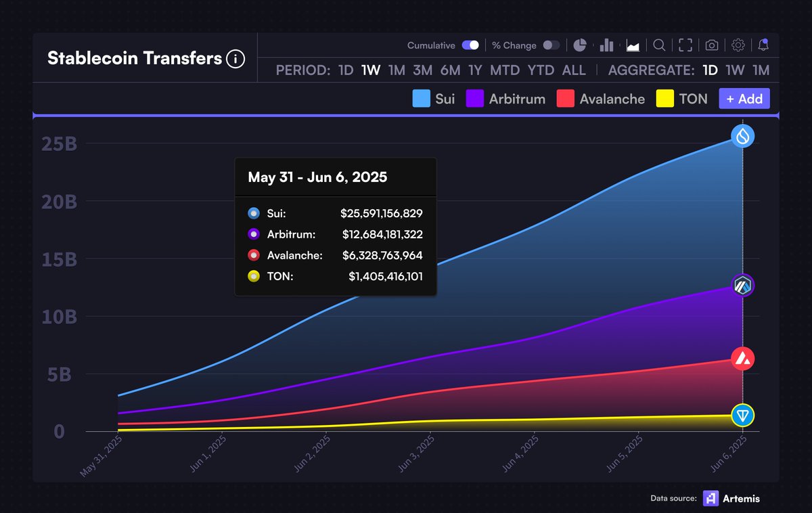Click the Sui legend label
This screenshot has height=513, width=812.
[445, 99]
